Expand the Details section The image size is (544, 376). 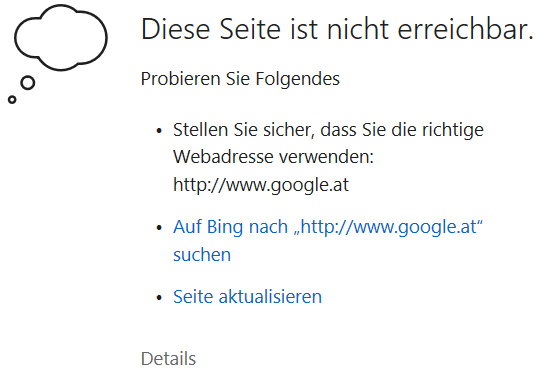(x=168, y=359)
